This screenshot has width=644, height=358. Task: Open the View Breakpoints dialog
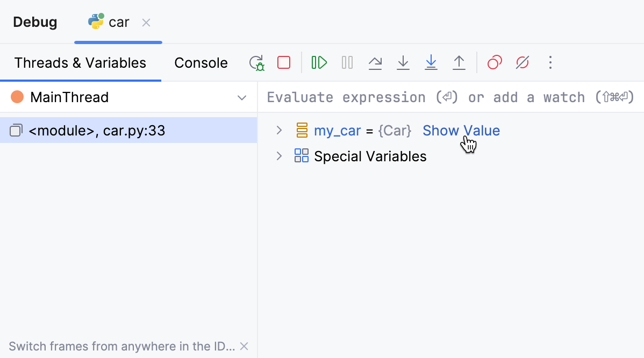494,62
